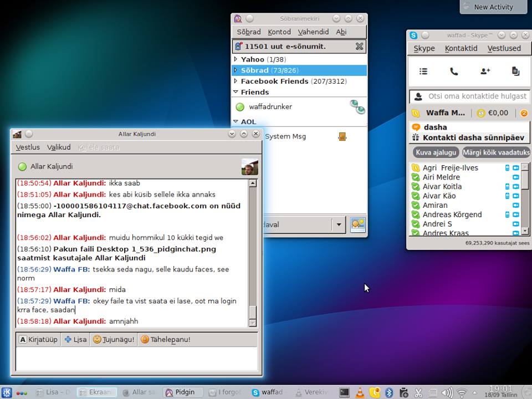
Task: Click Märgi kõik vaadatuks button
Action: (496, 152)
